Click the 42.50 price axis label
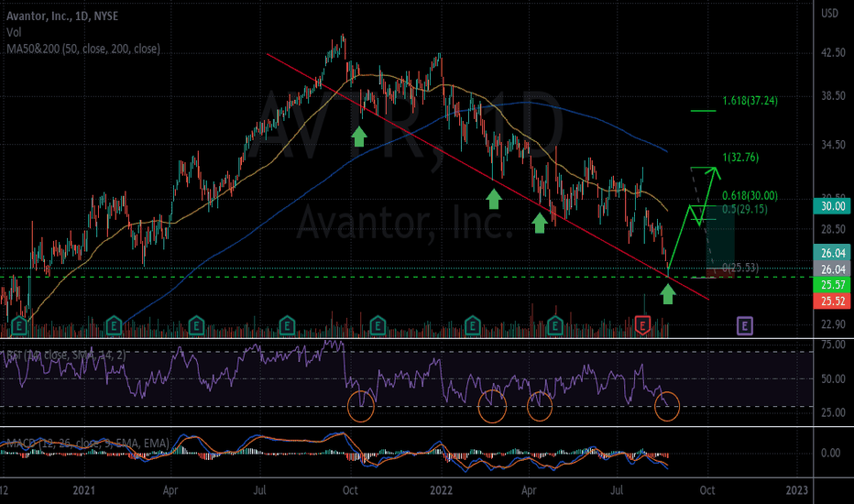Image resolution: width=854 pixels, height=504 pixels. (x=833, y=53)
